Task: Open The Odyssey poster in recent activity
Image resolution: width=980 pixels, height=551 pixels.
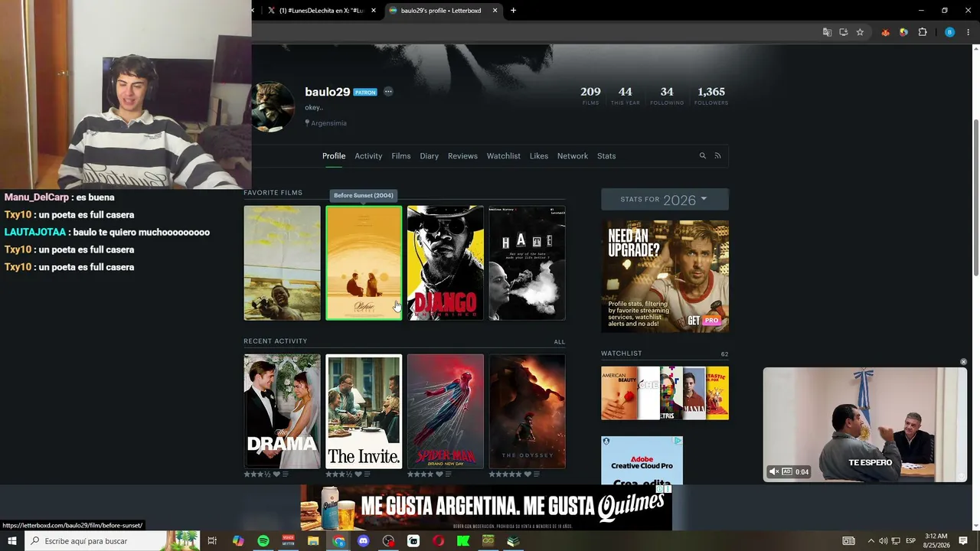Action: [528, 411]
